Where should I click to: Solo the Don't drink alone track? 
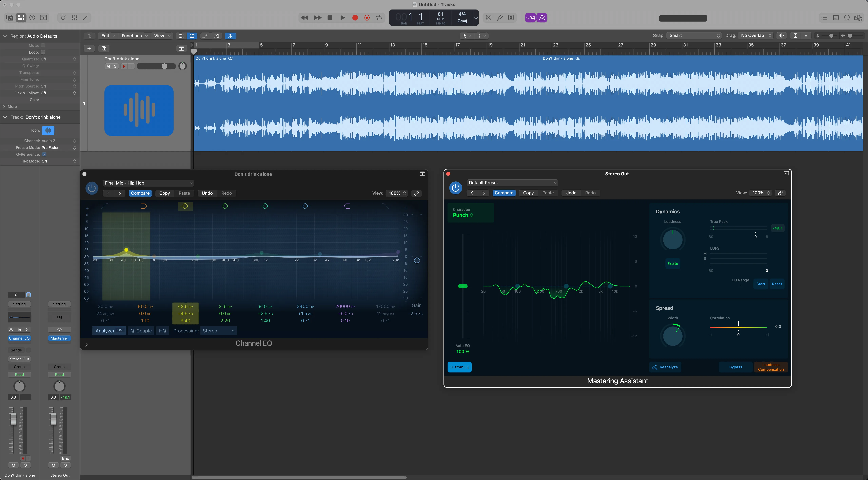pyautogui.click(x=115, y=66)
